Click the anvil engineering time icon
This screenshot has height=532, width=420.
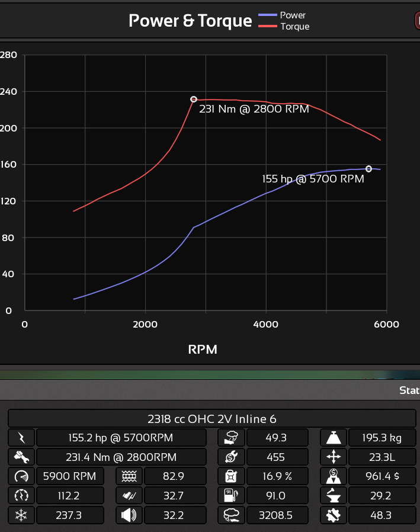[333, 495]
